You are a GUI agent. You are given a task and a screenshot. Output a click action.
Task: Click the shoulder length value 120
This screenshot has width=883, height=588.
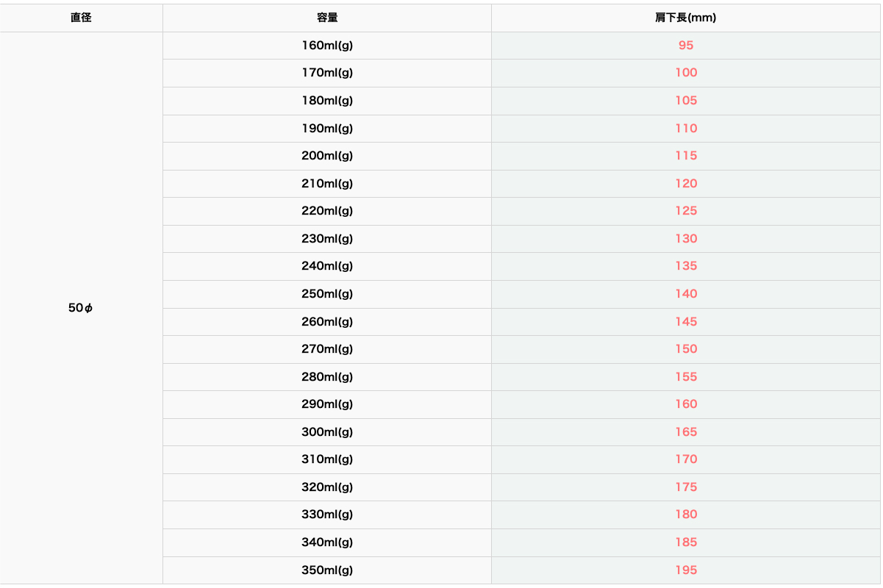[686, 184]
